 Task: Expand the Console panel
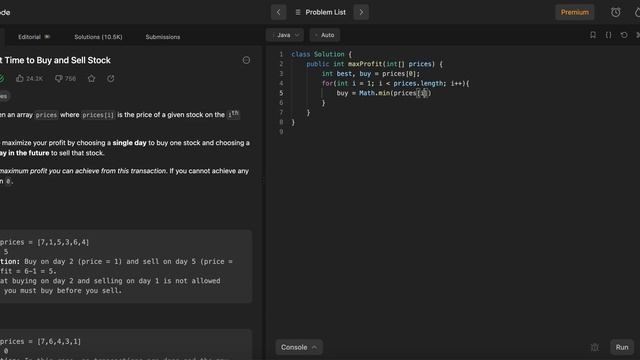click(x=299, y=347)
